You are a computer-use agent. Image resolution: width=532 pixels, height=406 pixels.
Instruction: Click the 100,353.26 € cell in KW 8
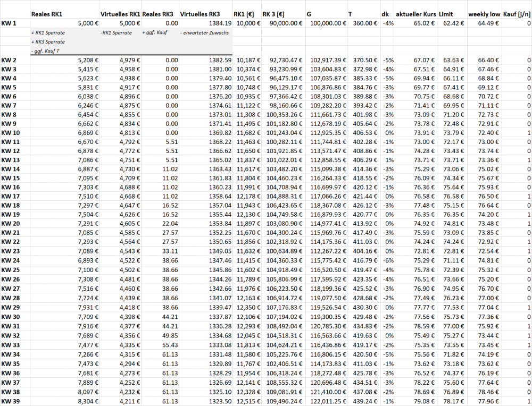tap(284, 115)
